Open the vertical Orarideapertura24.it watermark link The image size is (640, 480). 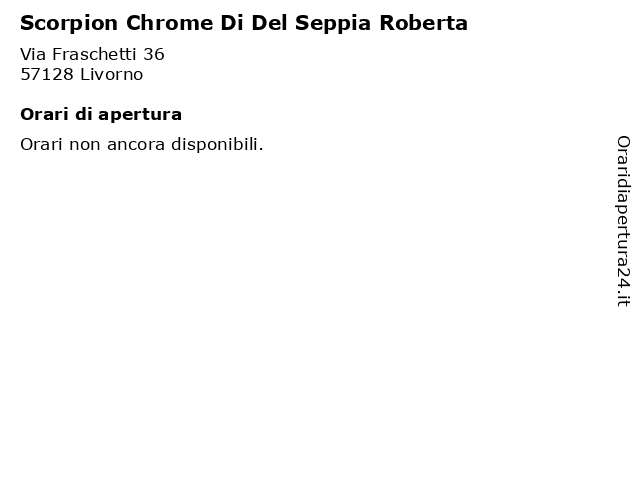coord(623,221)
